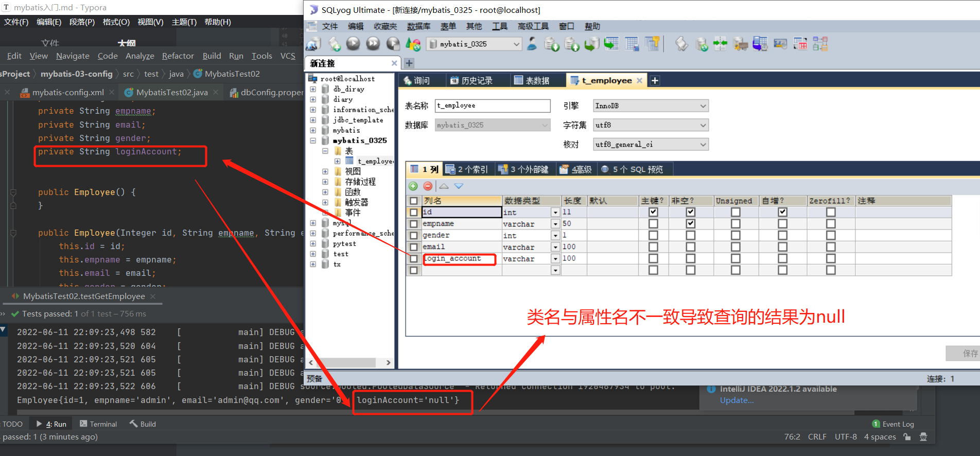Click the execute all queries fast-forward icon
Image resolution: width=980 pixels, height=456 pixels.
(373, 44)
